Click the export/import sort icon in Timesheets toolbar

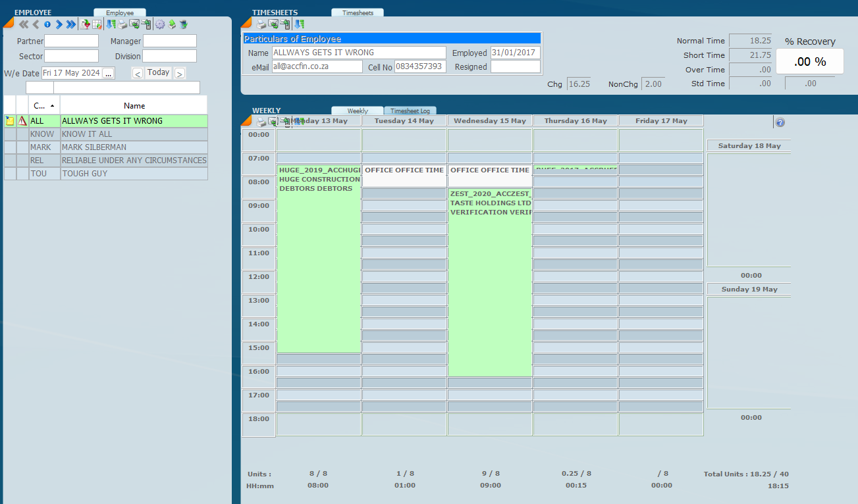[300, 24]
